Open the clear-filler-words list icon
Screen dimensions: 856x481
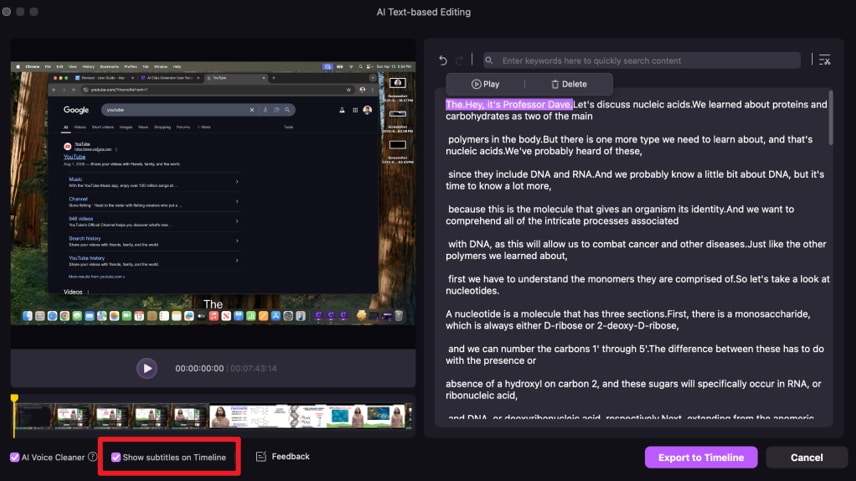click(x=825, y=60)
